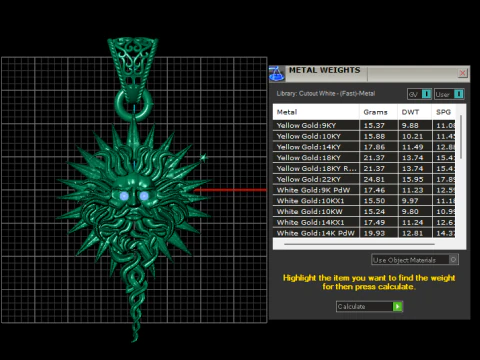This screenshot has width=480, height=360.
Task: Select the White Gold:9K PdW row
Action: pos(364,190)
